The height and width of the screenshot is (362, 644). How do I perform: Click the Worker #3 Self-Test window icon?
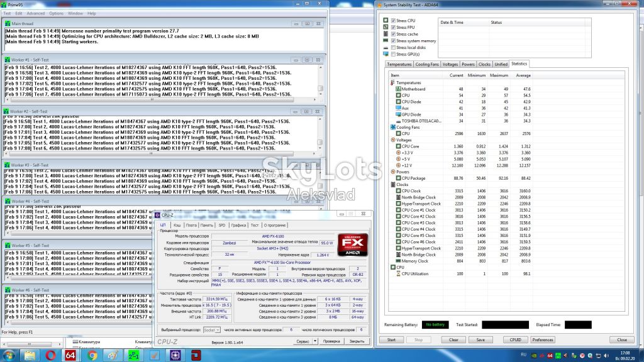[x=7, y=165]
